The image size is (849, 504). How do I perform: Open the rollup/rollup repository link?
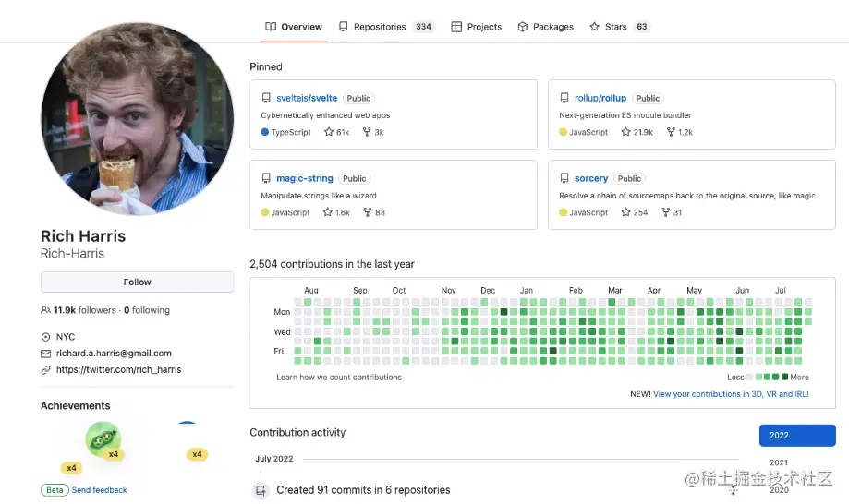pos(600,98)
